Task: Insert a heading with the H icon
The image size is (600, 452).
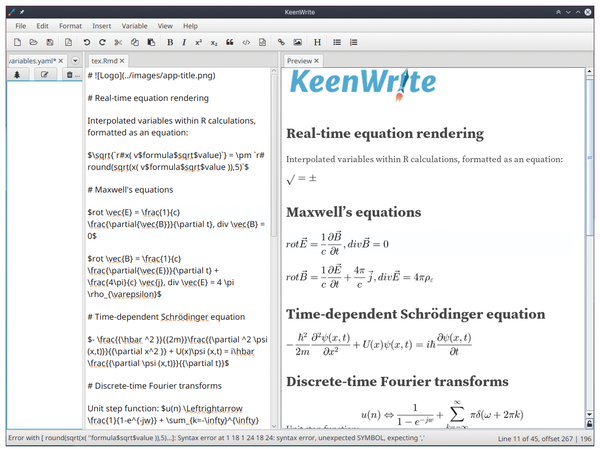Action: coord(317,42)
